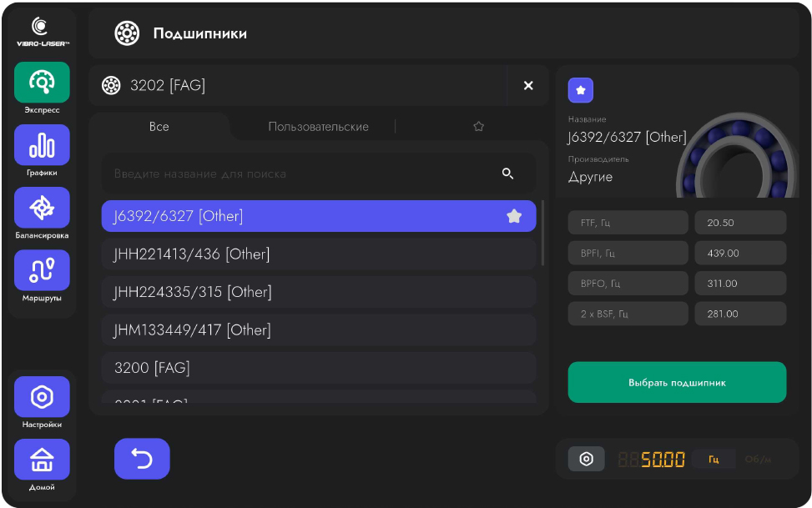Screen dimensions: 812x508
Task: Toggle the favorite star button in details panel
Action: coord(581,90)
